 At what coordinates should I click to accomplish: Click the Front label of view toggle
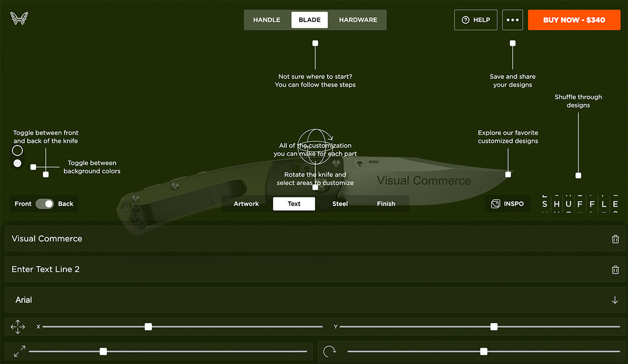[23, 204]
